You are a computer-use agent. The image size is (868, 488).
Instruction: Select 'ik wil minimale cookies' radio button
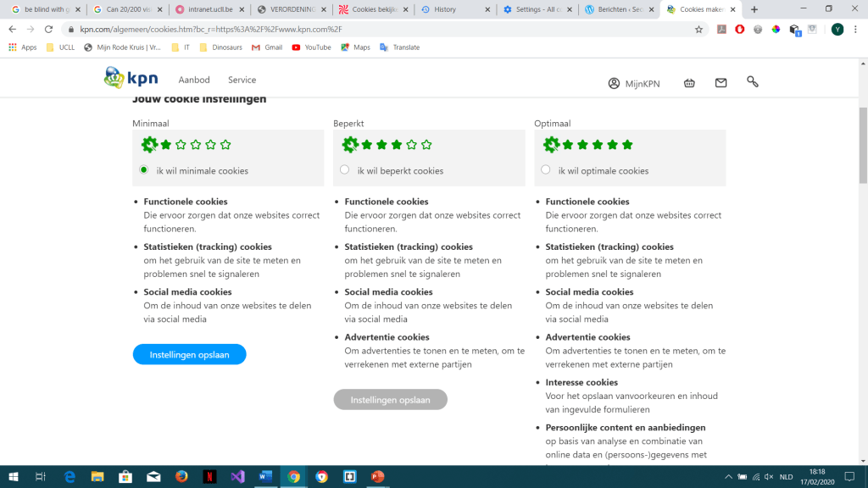[x=144, y=170]
